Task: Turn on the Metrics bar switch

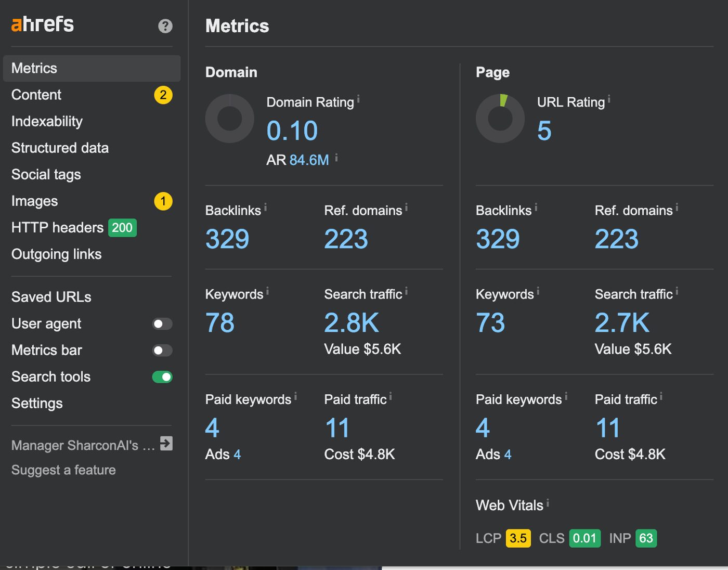Action: tap(162, 351)
